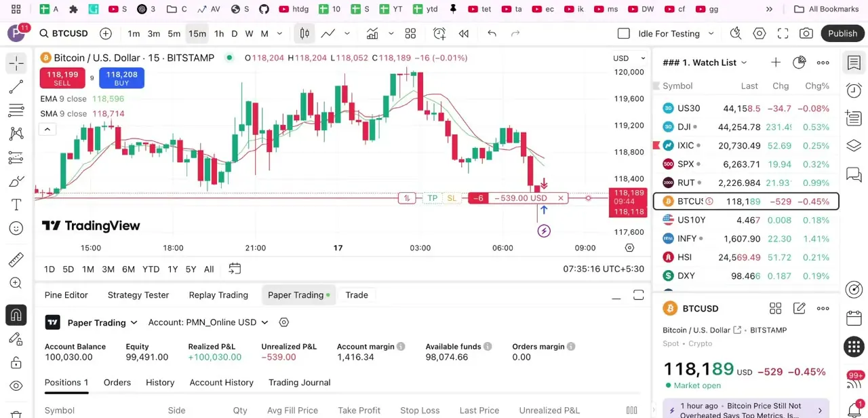Open the layout setup square icon
868x418 pixels.
point(624,33)
